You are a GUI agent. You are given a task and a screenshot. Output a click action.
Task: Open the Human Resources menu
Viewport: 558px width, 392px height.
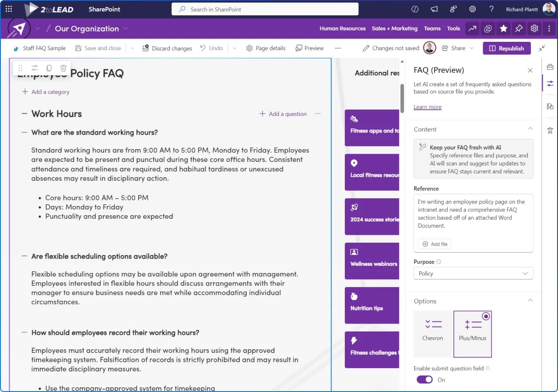tap(343, 29)
